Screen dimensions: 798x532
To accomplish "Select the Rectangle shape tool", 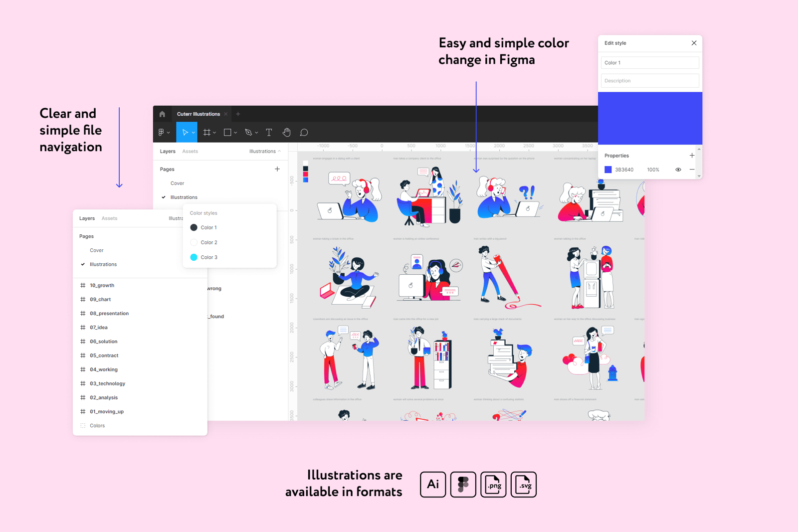I will tap(227, 133).
